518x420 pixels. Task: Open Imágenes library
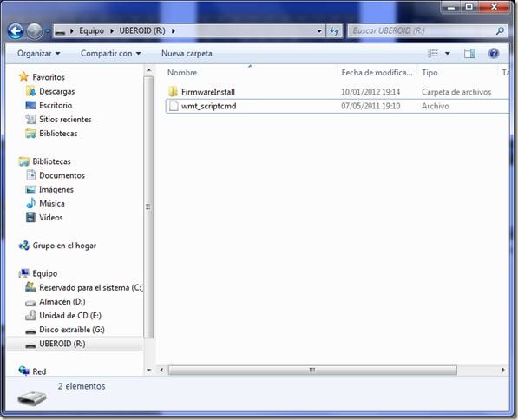point(56,190)
